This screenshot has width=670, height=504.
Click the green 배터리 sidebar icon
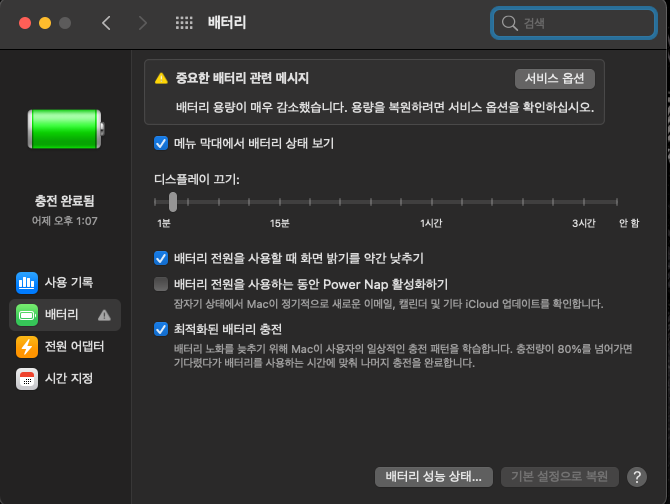27,315
